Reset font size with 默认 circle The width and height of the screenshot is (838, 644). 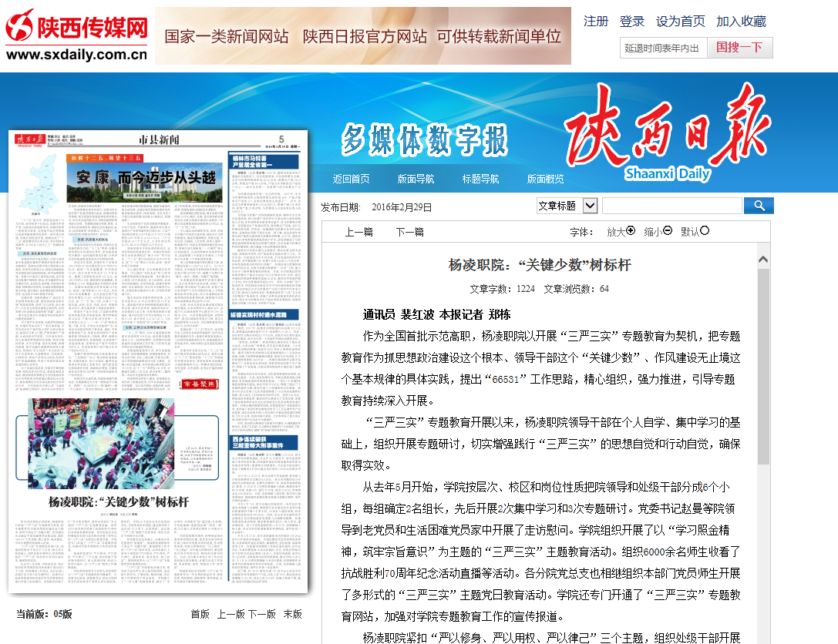click(x=704, y=230)
